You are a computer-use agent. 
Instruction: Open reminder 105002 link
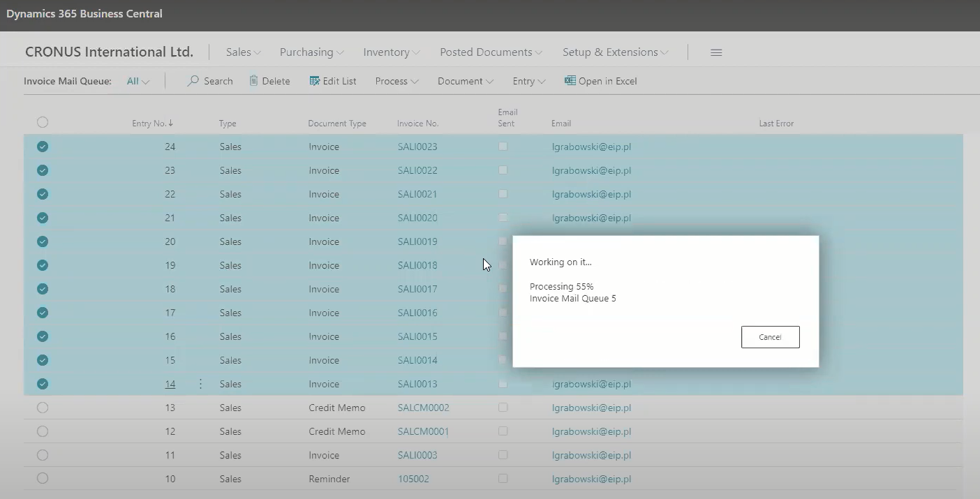pos(413,479)
